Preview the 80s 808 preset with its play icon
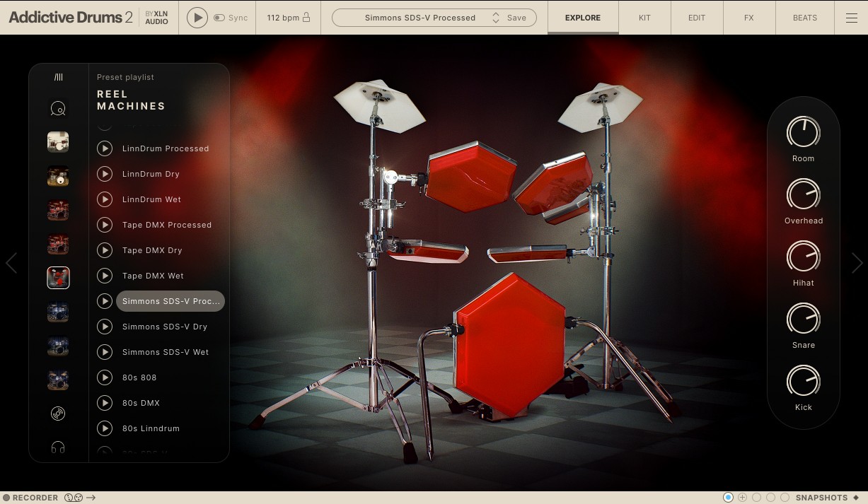Viewport: 868px width, 504px height. [105, 377]
